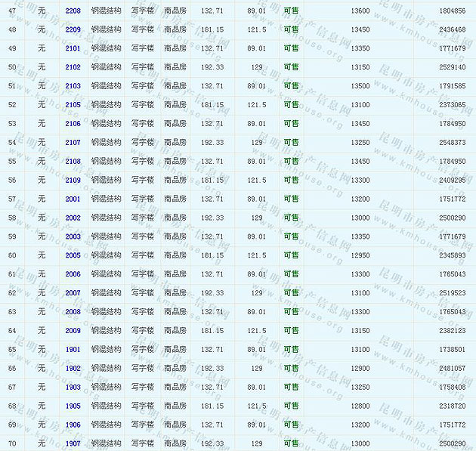The height and width of the screenshot is (451, 476).
Task: Select total price cell 1804856
Action: (x=452, y=11)
